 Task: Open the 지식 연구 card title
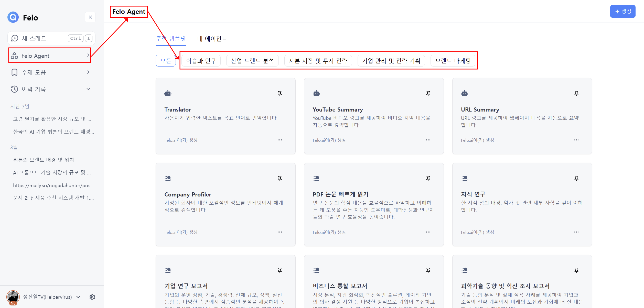(x=473, y=194)
